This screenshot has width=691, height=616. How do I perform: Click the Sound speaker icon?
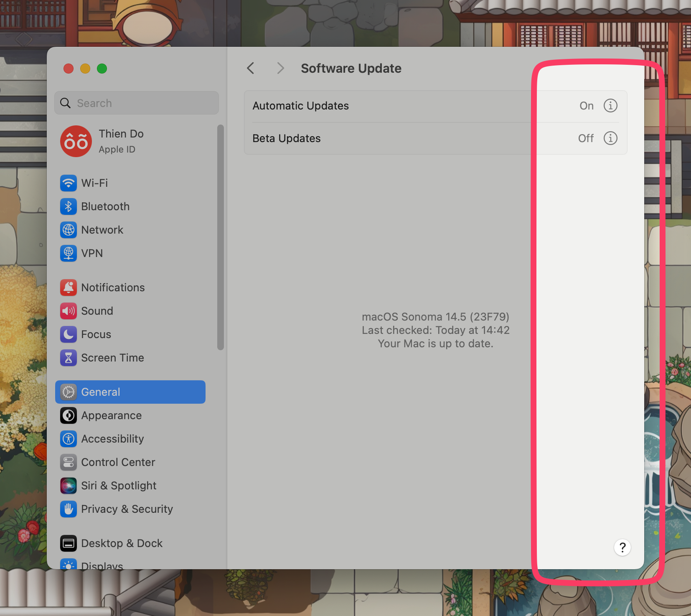[69, 311]
